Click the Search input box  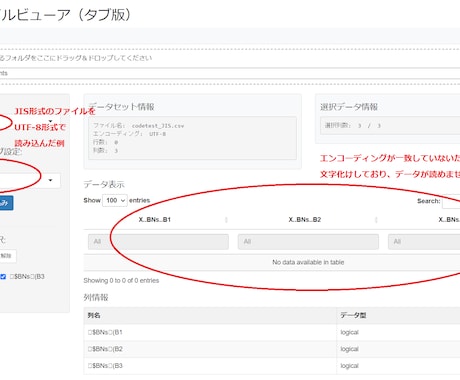pyautogui.click(x=451, y=201)
